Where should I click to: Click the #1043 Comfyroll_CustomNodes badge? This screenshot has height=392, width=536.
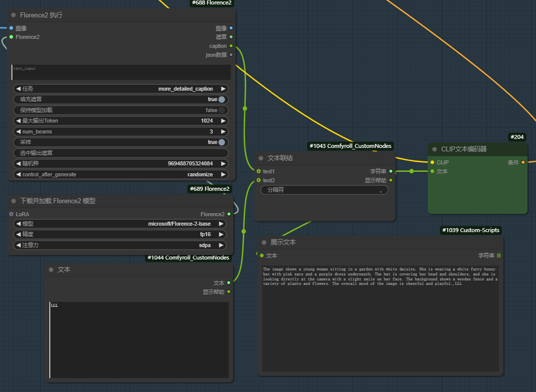click(x=351, y=146)
